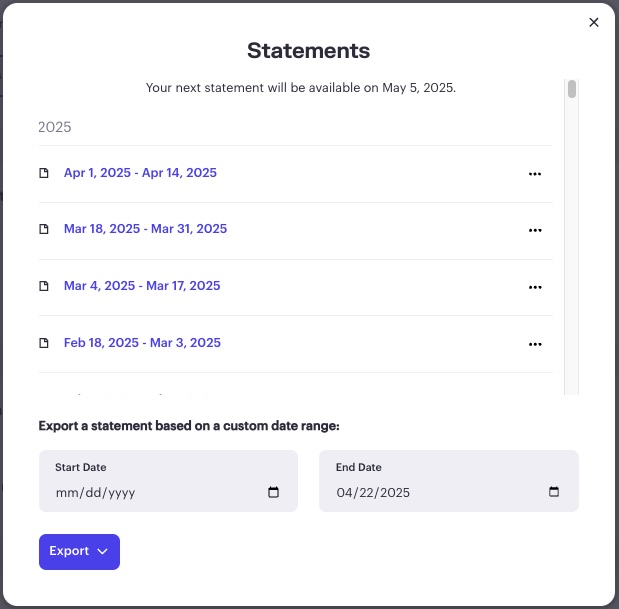This screenshot has width=619, height=609.
Task: Open Apr 1, 2025 - Apr 14, 2025 statement
Action: point(140,172)
